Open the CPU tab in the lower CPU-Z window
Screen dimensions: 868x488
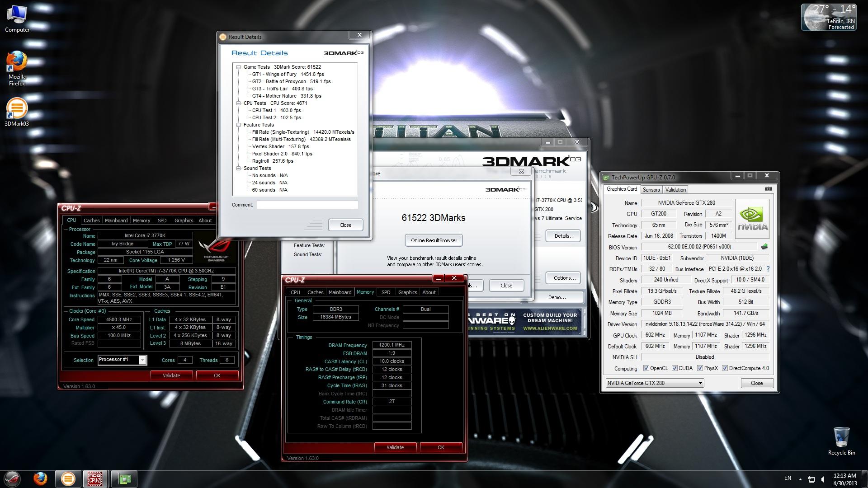tap(295, 292)
